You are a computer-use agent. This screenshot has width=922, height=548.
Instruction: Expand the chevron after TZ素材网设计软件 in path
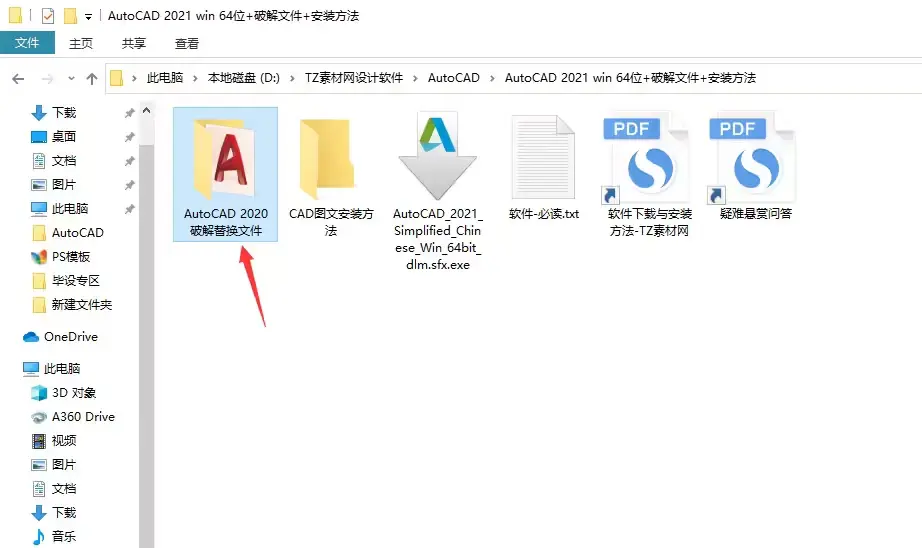point(416,78)
